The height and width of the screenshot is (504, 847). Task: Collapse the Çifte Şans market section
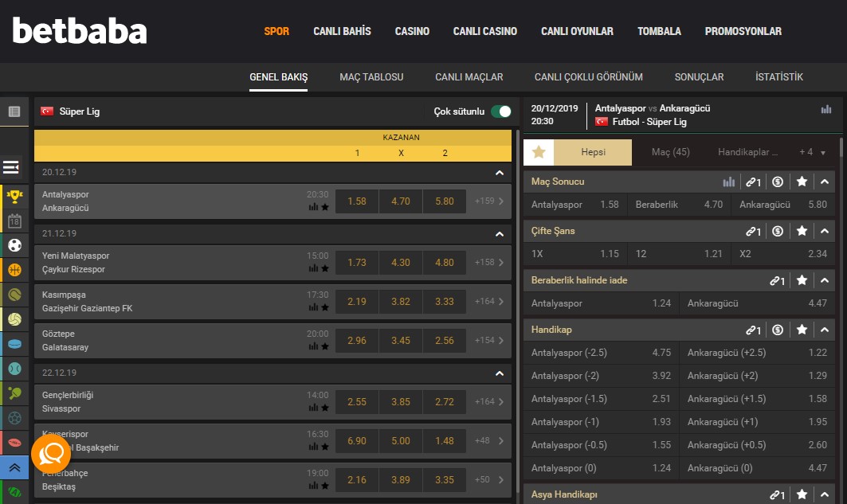tap(825, 231)
